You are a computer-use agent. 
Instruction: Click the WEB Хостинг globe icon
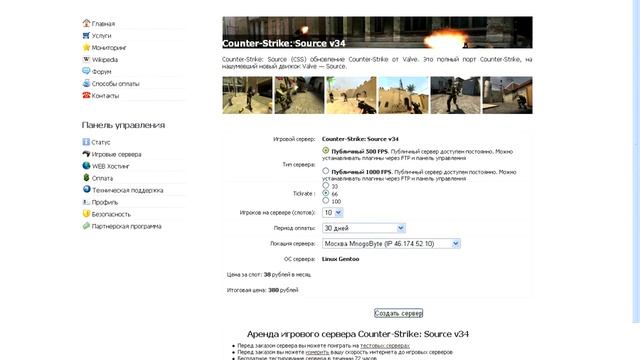(86, 166)
